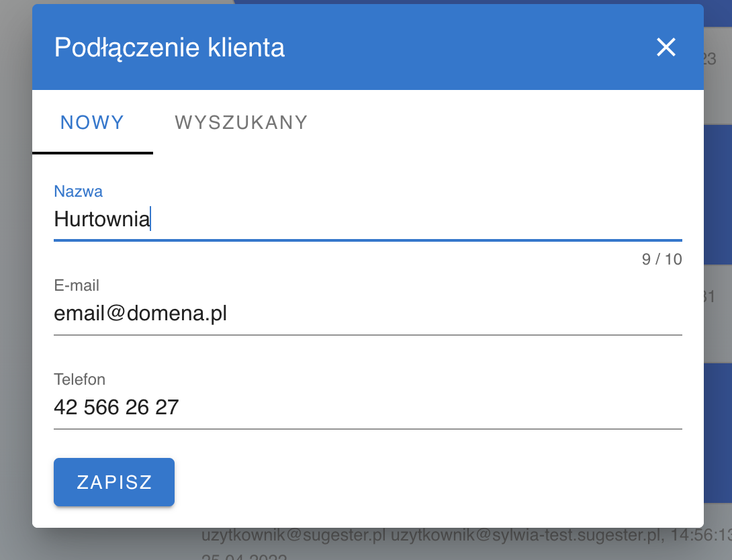
Task: Click the Podłączenie klienta dialog title
Action: (x=169, y=48)
